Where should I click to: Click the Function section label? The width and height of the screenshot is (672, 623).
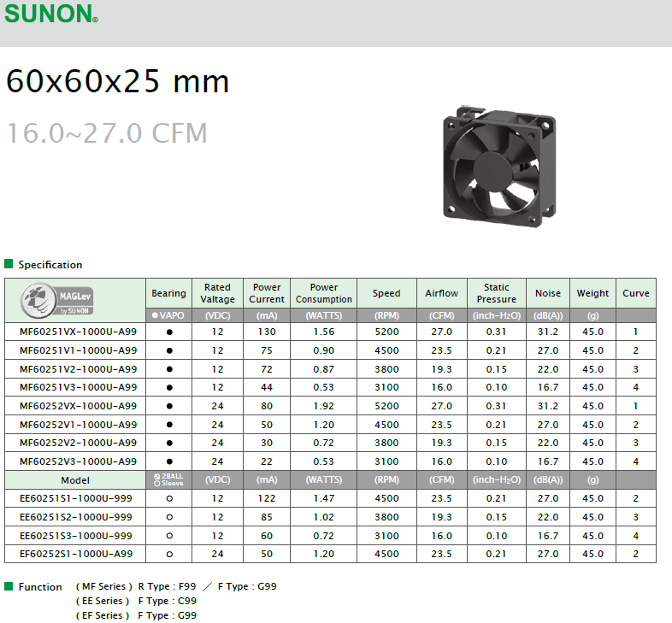coord(40,587)
